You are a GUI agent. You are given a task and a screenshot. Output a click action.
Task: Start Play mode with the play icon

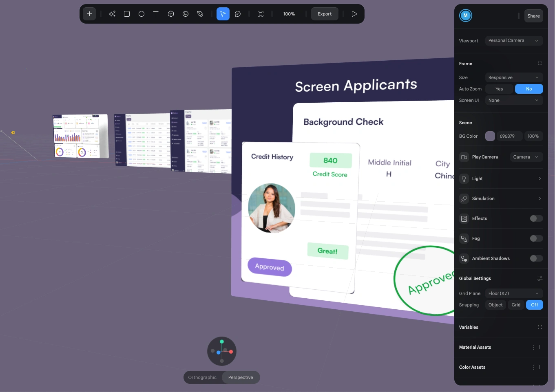click(354, 14)
